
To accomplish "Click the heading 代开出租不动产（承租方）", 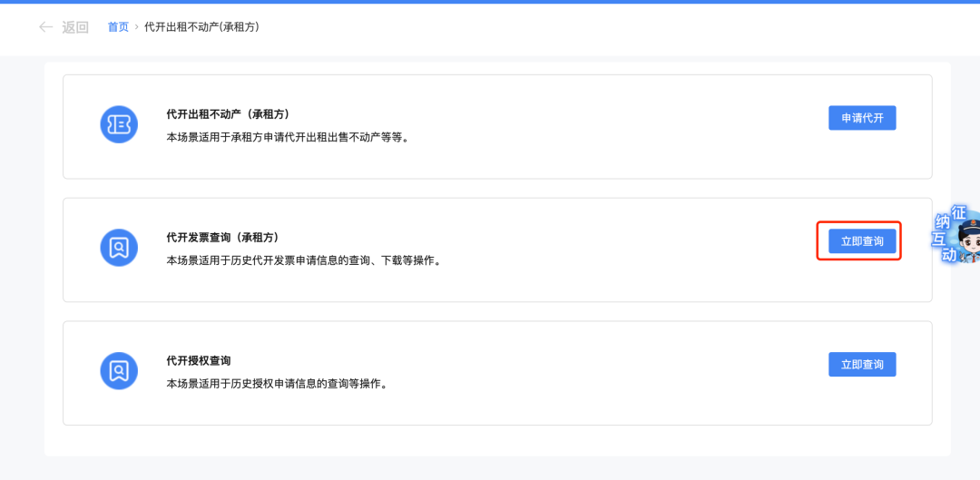I will point(228,114).
